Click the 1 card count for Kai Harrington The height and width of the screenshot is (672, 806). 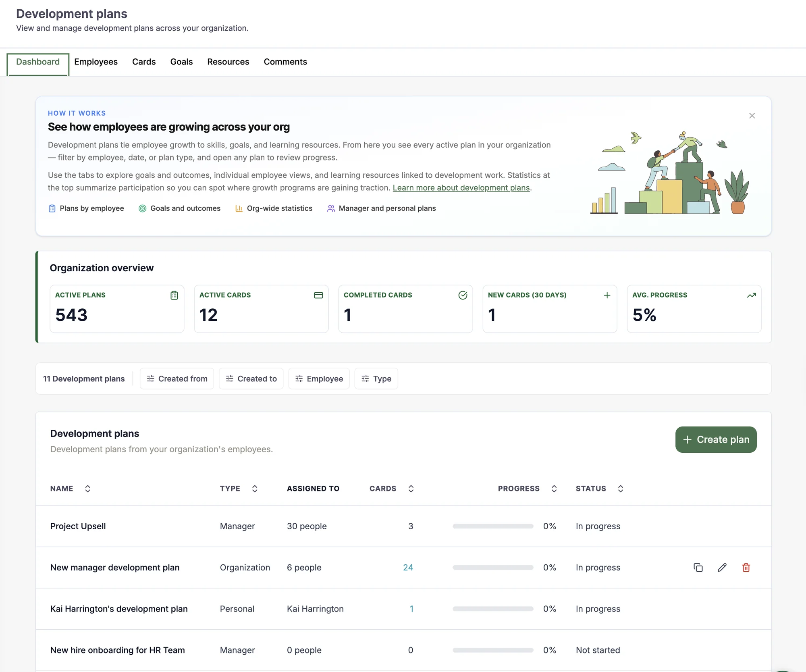tap(411, 609)
